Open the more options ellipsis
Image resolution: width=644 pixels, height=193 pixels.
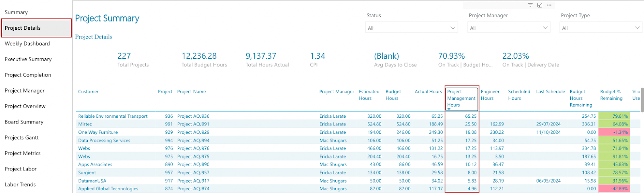[549, 5]
